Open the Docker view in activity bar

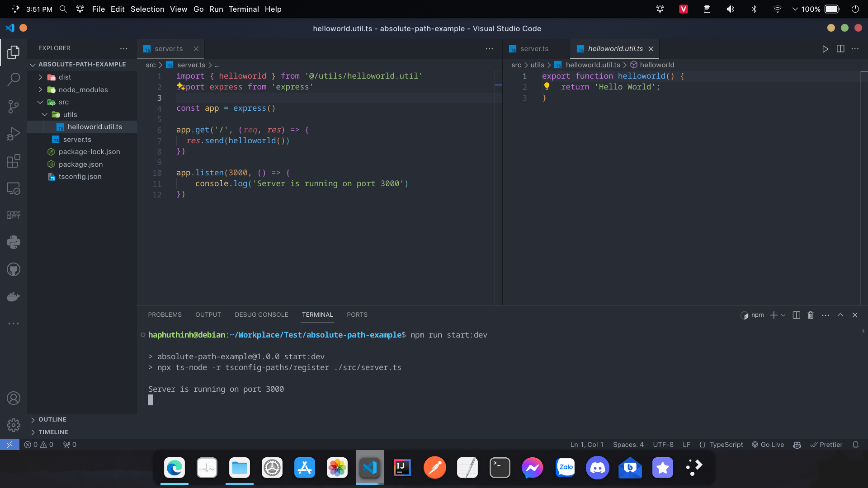[14, 297]
